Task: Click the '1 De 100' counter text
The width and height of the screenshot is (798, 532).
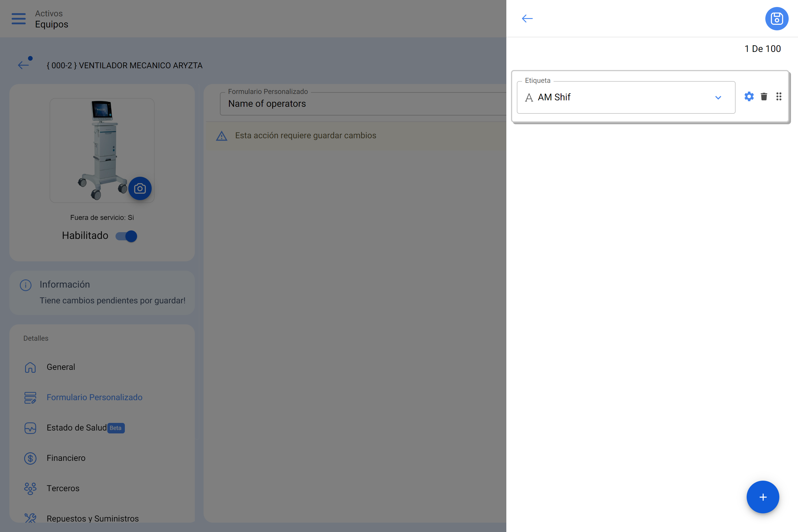Action: 763,49
